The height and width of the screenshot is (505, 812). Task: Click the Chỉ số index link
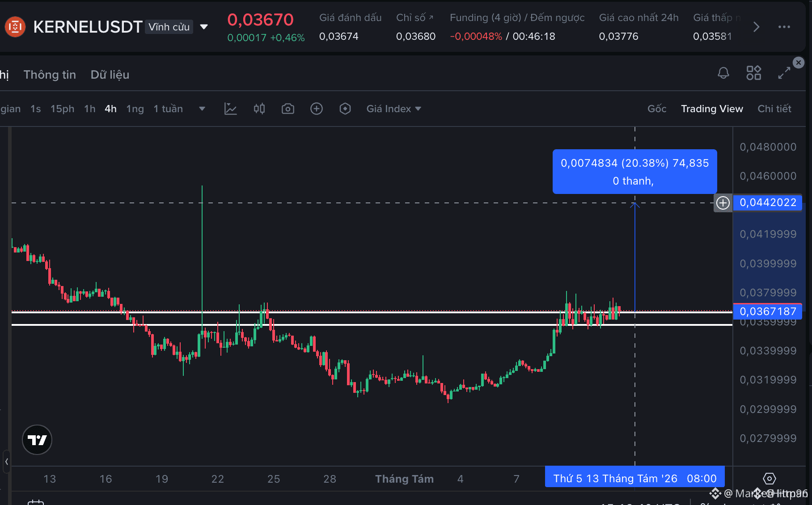pyautogui.click(x=415, y=17)
